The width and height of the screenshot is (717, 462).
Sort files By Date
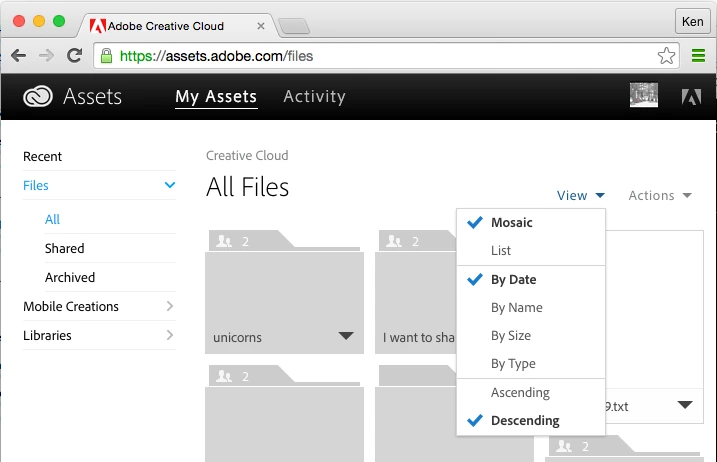(x=531, y=279)
